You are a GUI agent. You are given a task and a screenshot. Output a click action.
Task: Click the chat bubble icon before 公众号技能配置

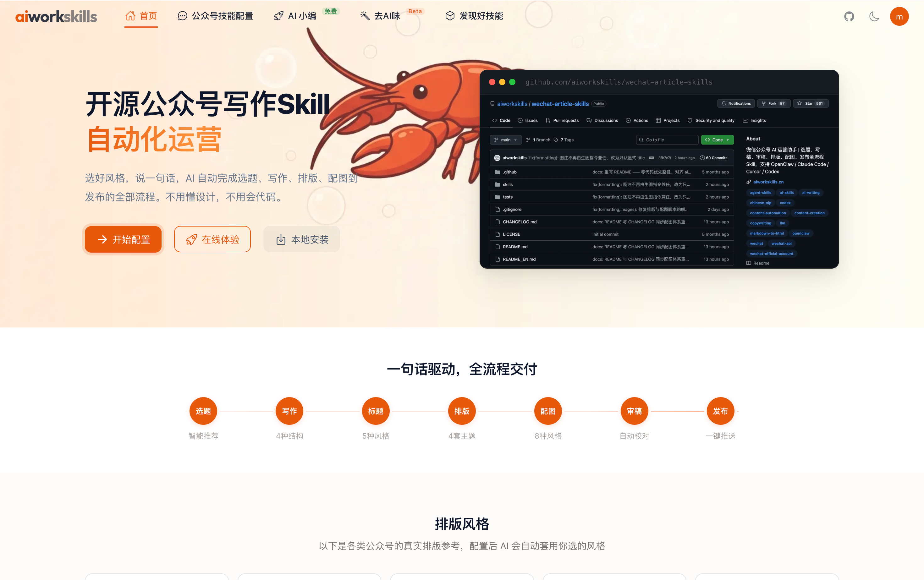[x=183, y=16]
